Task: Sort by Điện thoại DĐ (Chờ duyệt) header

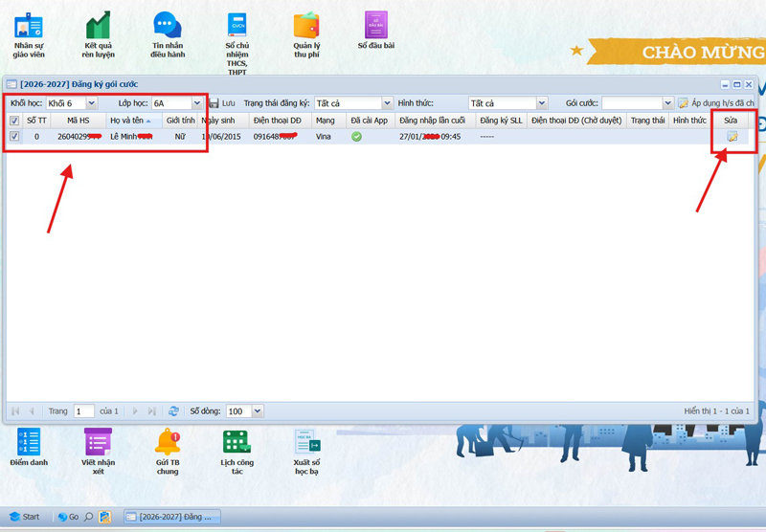Action: click(576, 121)
